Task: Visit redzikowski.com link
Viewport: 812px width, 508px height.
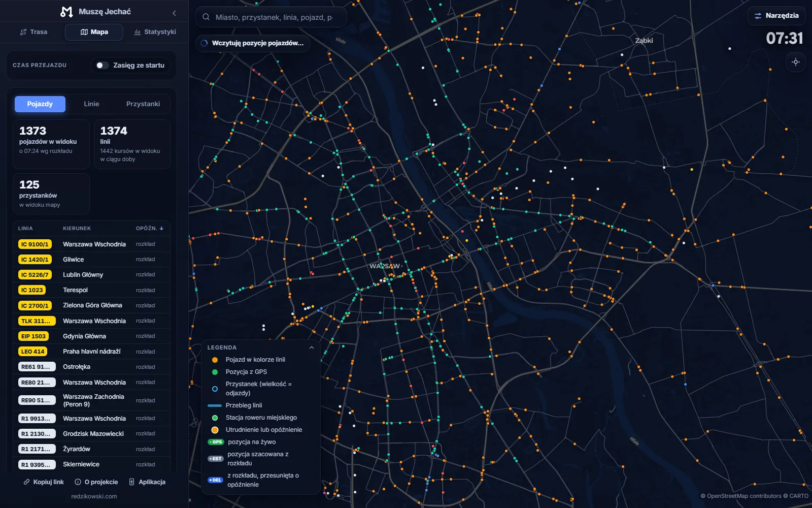Action: 94,496
